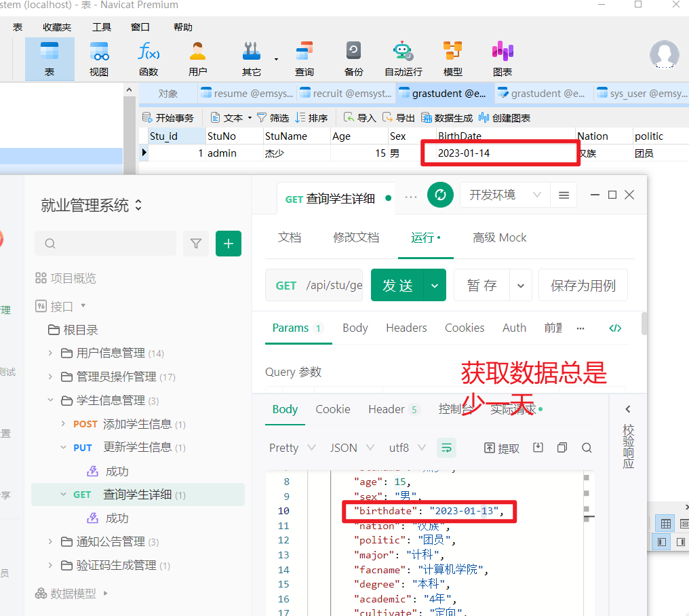Open the 函数 (Function) icon in Navicat

point(149,59)
